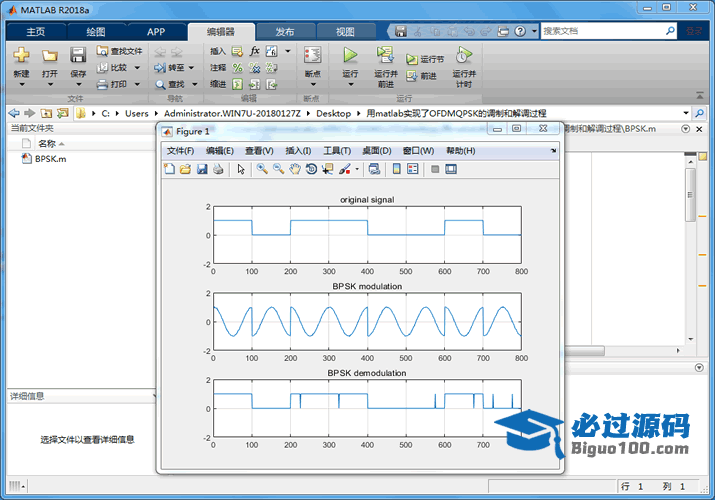Select the Zoom Out tool in Figure toolbar
715x500 pixels.
[x=278, y=169]
